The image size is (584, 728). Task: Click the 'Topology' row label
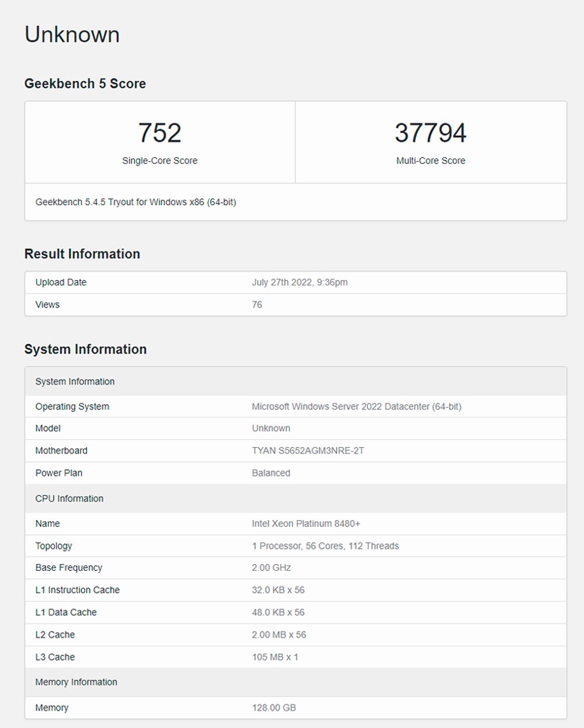(53, 546)
